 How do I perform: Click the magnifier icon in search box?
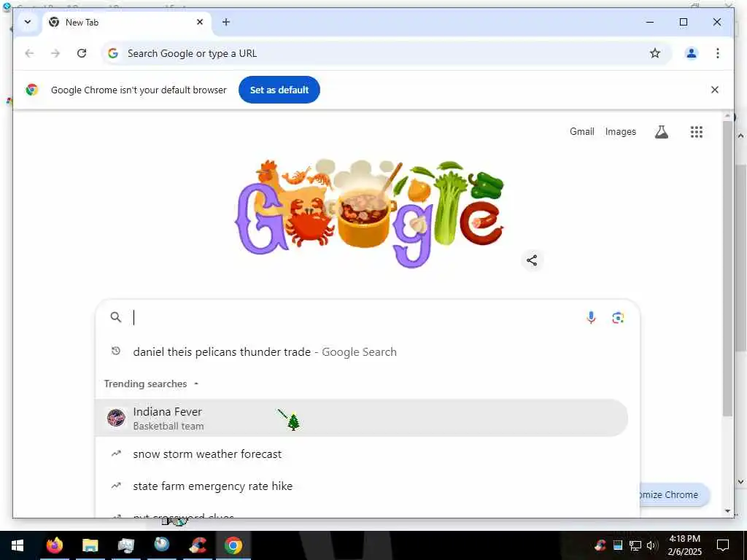116,317
